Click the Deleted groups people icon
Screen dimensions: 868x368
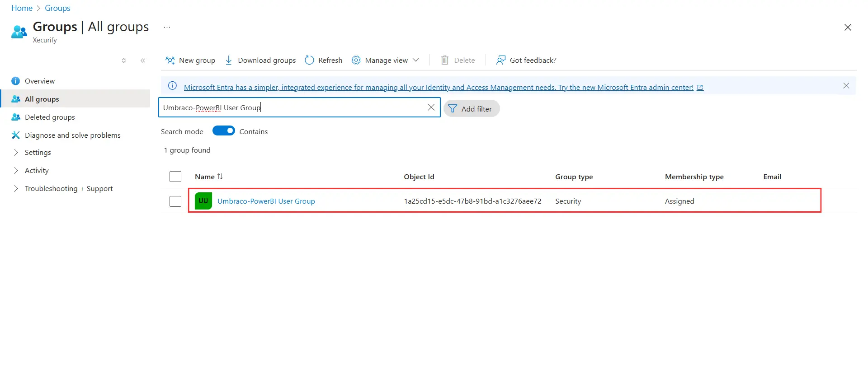16,117
